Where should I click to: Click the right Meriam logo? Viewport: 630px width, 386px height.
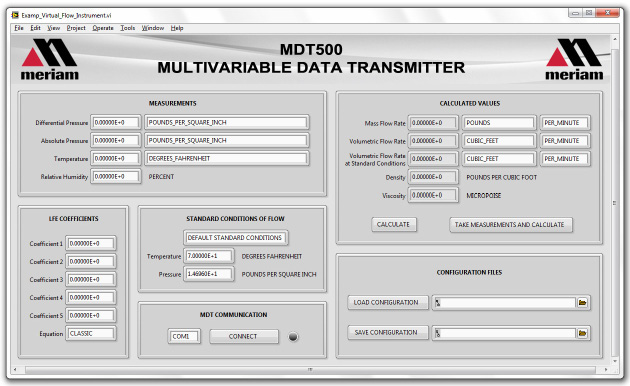point(574,60)
